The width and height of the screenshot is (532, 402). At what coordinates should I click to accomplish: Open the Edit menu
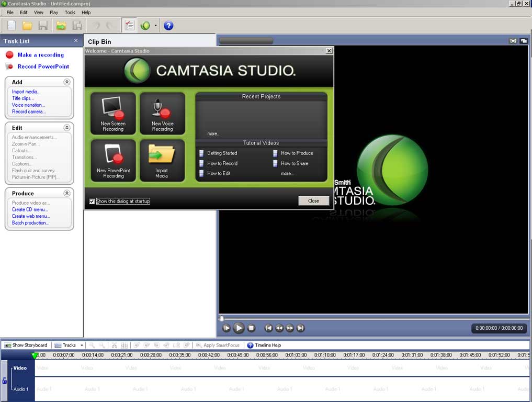[x=24, y=12]
